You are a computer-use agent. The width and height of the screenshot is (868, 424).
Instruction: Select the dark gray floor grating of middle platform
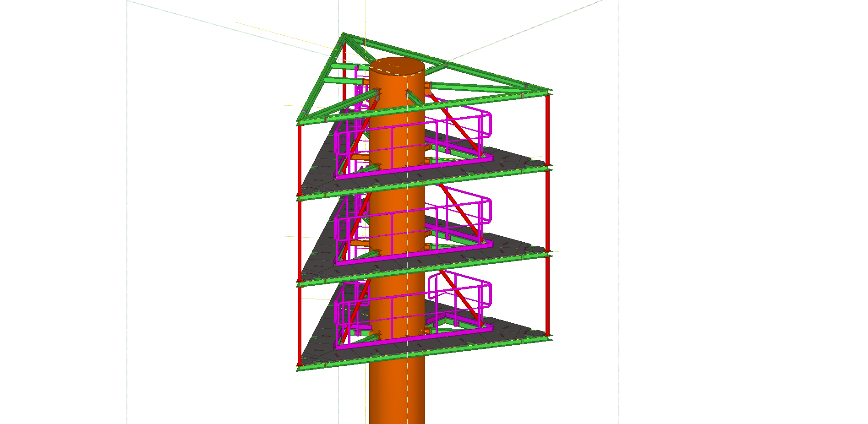coord(504,249)
